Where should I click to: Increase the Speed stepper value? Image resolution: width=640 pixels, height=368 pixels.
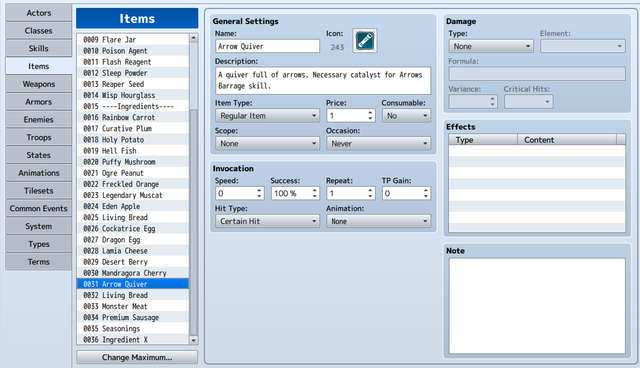pos(259,190)
